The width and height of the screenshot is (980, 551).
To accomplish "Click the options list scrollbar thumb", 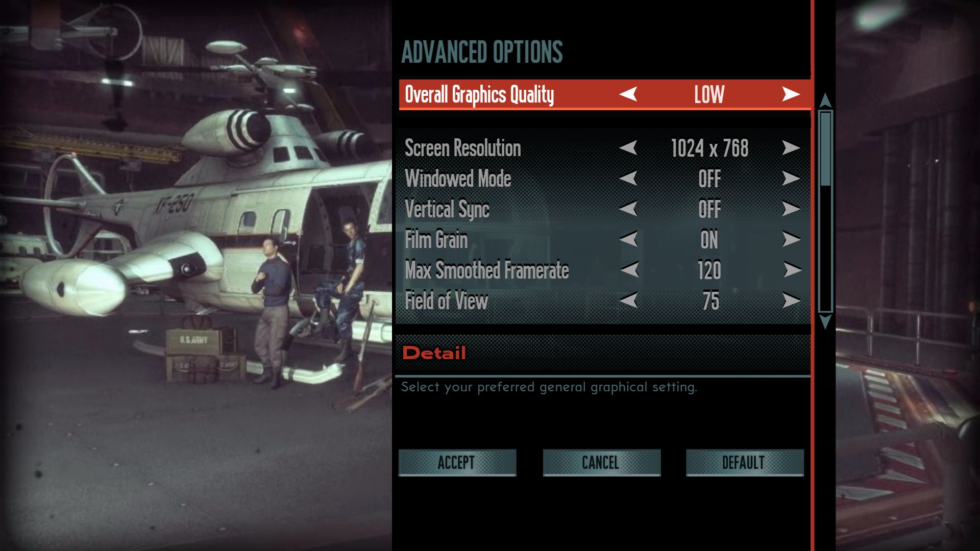I will click(825, 149).
